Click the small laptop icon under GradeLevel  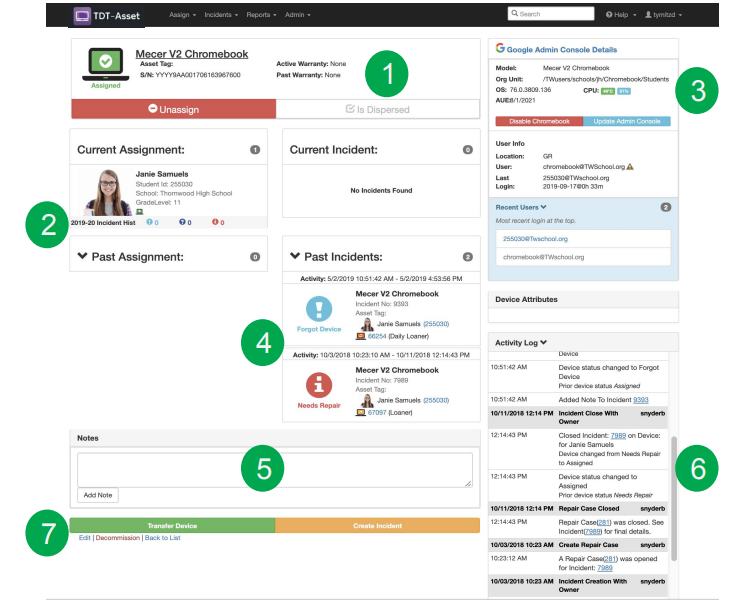139,212
